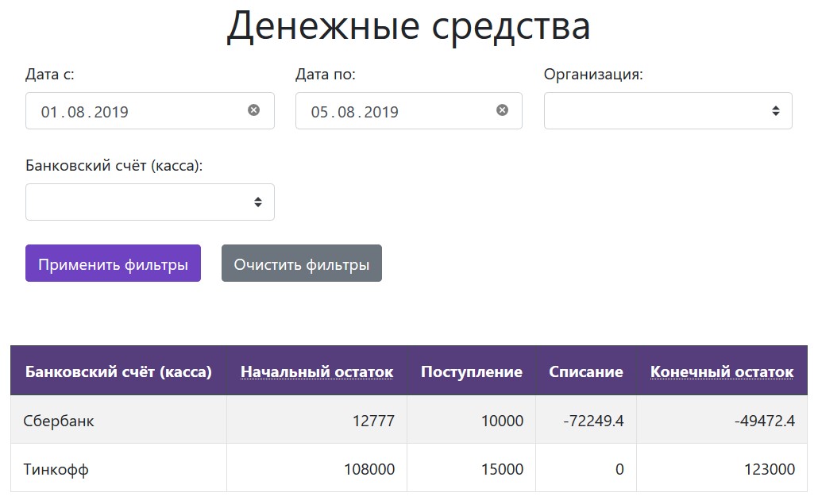Sort by 'Конечный остаток' column header
818x504 pixels.
pyautogui.click(x=721, y=371)
